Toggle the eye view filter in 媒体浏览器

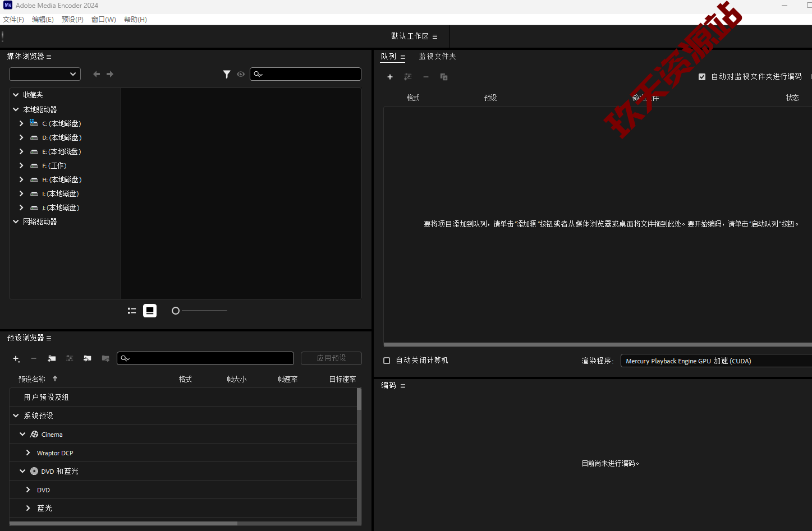click(241, 74)
